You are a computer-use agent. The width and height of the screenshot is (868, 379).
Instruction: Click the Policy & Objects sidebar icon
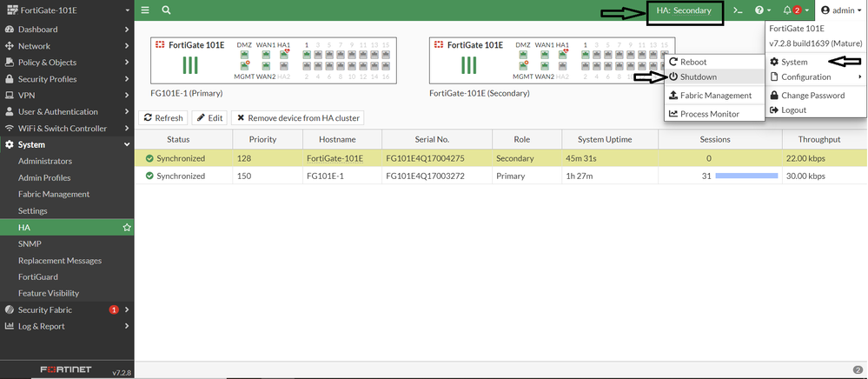(x=9, y=63)
